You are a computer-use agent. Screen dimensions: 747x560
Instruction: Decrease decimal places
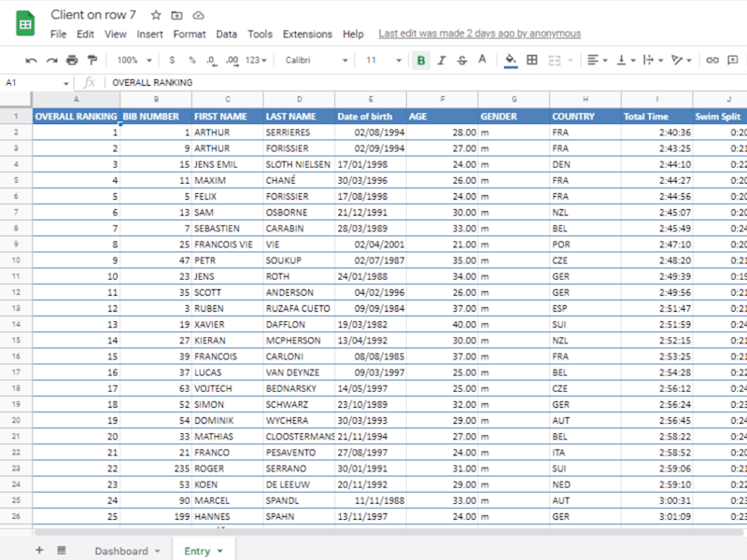pyautogui.click(x=212, y=61)
